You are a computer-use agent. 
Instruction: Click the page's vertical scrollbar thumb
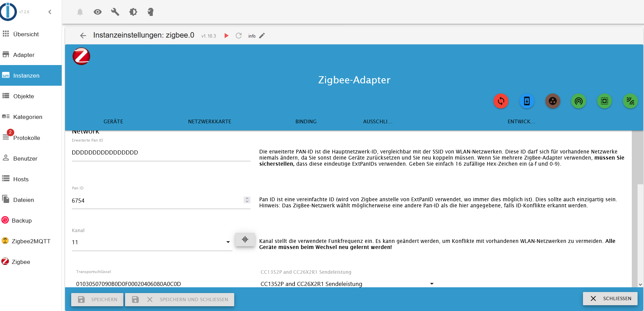click(x=640, y=234)
